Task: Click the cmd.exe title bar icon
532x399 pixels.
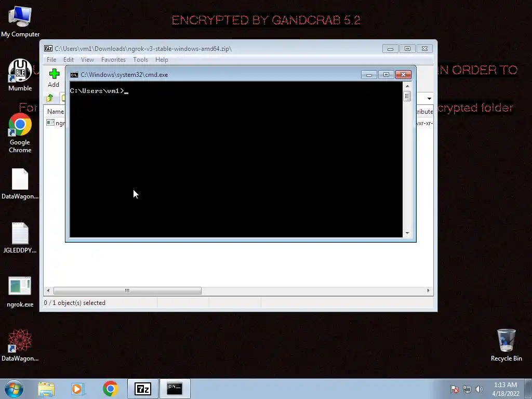Action: click(x=74, y=75)
